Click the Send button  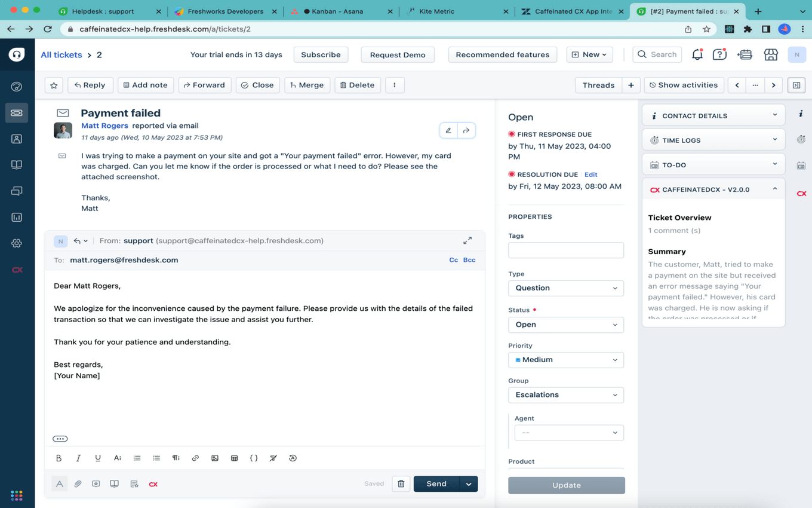click(436, 484)
